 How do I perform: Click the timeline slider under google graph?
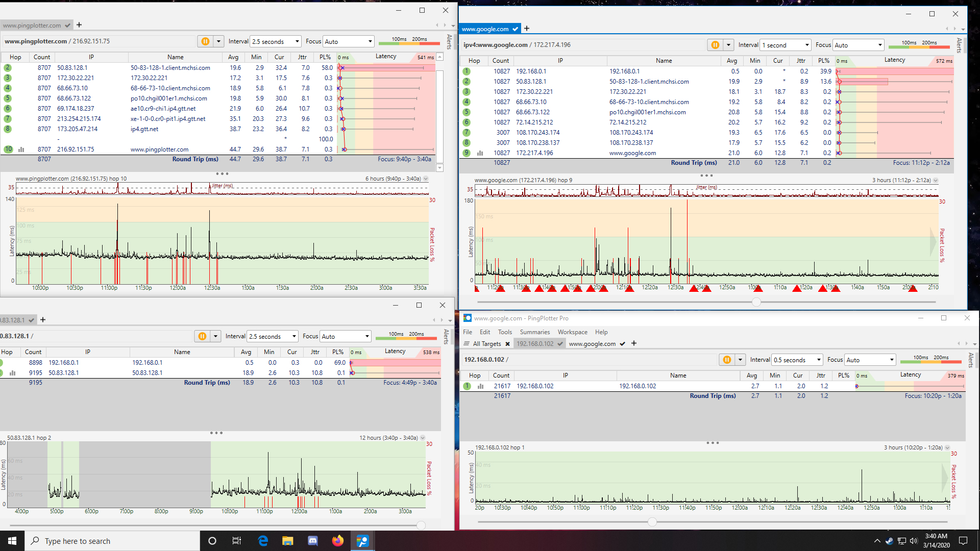tap(756, 302)
